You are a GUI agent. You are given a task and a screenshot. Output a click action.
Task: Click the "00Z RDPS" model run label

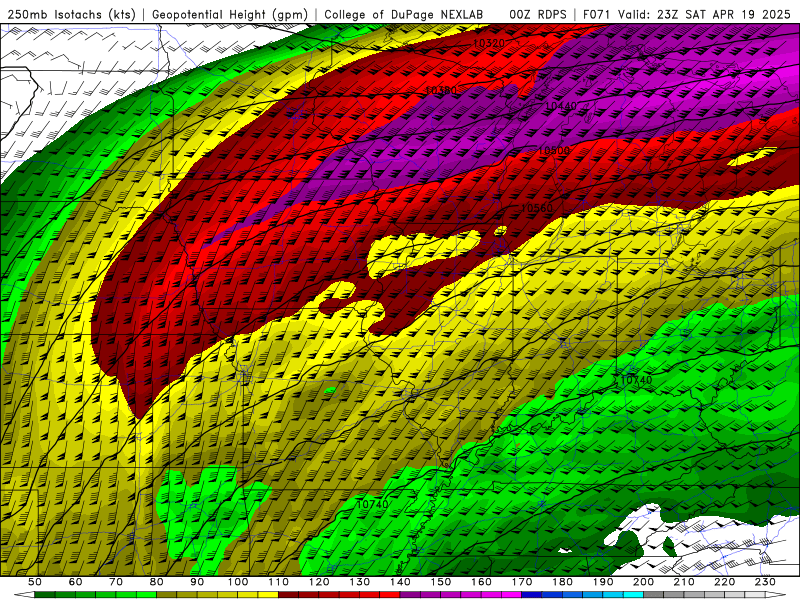(538, 14)
